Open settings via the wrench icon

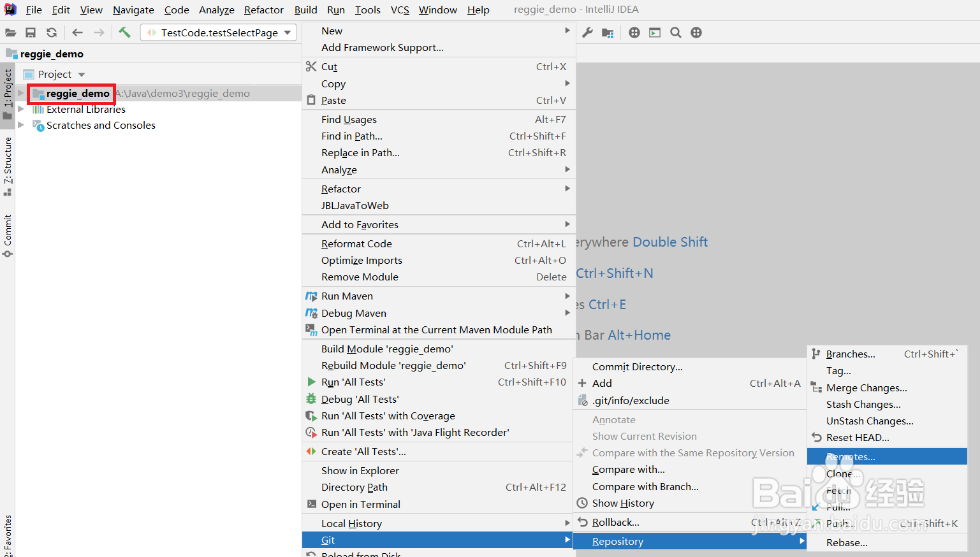click(x=588, y=33)
